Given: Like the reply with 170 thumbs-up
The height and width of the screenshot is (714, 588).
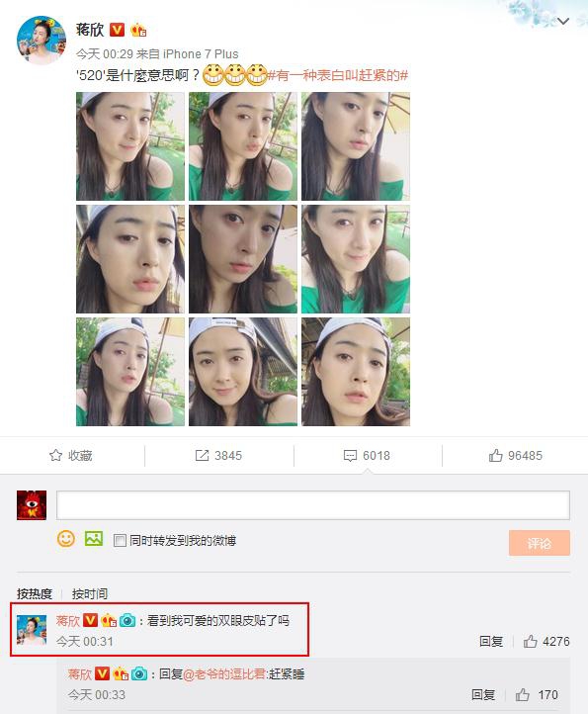Looking at the screenshot, I should click(x=523, y=695).
